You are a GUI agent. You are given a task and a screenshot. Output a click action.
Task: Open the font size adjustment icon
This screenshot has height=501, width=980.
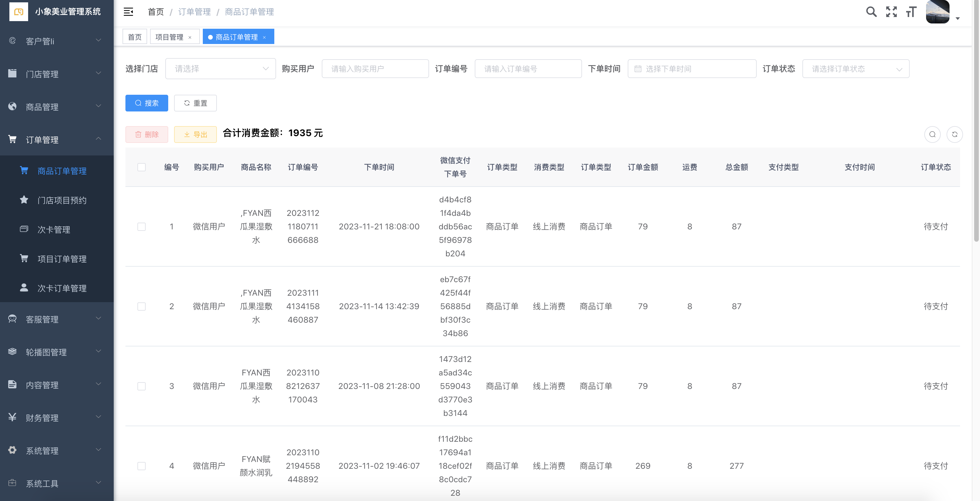click(x=911, y=12)
